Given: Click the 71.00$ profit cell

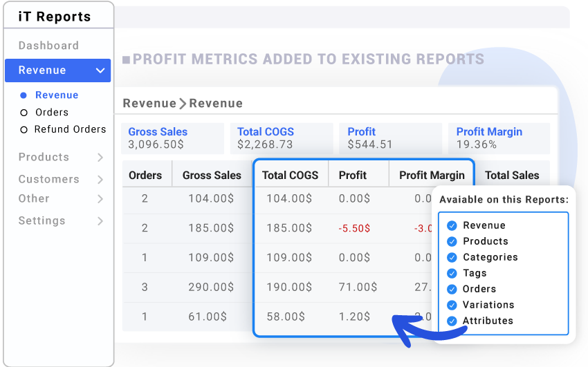Looking at the screenshot, I should pos(358,288).
